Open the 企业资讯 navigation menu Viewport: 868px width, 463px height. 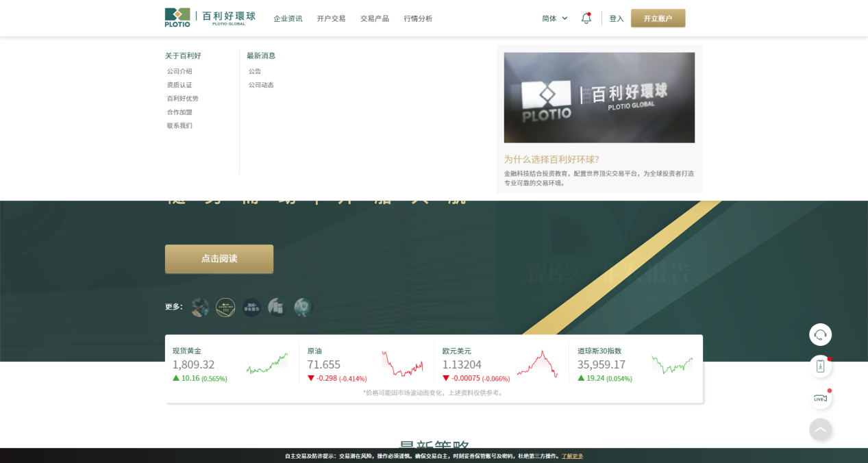click(x=288, y=18)
